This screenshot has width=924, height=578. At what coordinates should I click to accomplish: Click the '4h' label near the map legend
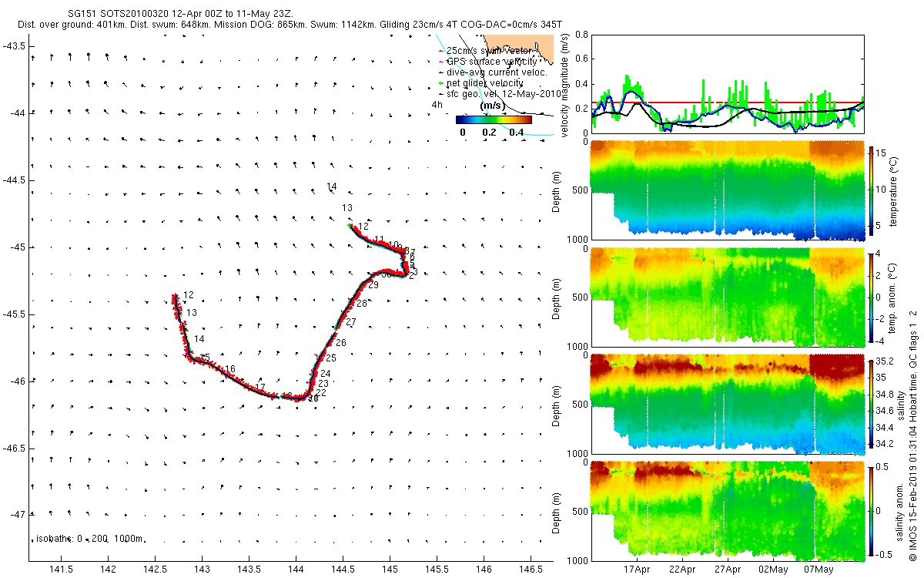tap(437, 105)
